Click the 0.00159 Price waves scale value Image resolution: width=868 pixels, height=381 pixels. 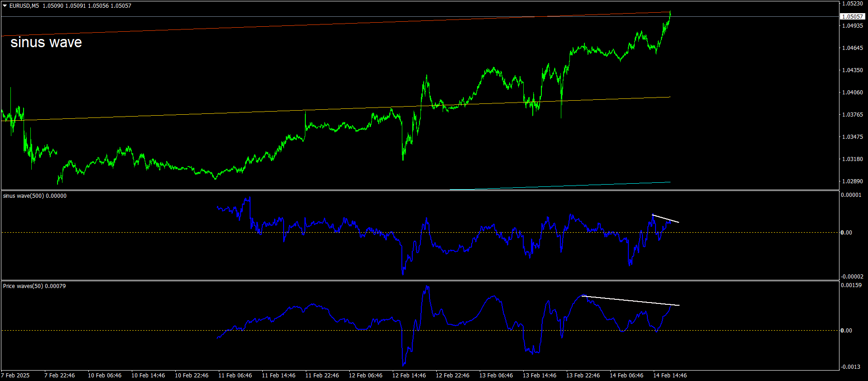(x=852, y=286)
